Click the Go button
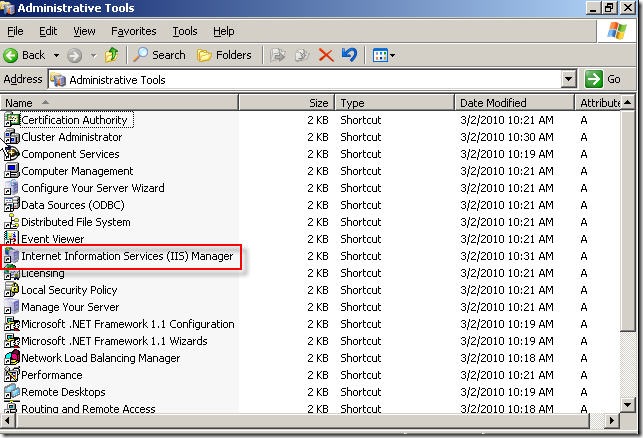643x438 pixels. [x=603, y=79]
